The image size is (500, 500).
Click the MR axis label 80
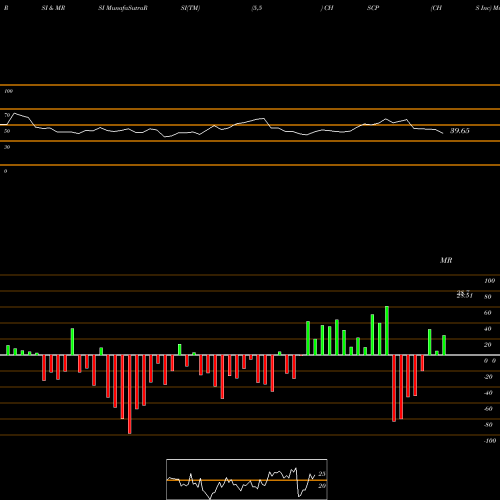point(488,297)
